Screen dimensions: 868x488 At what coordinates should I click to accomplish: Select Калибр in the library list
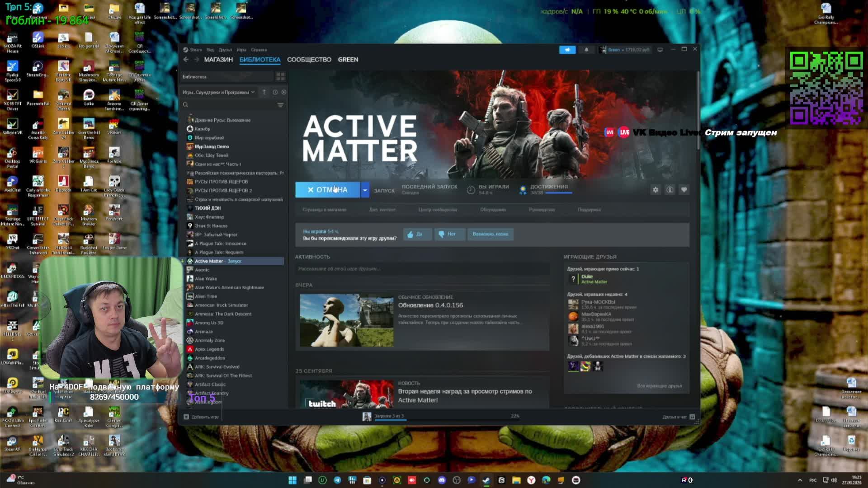point(203,129)
